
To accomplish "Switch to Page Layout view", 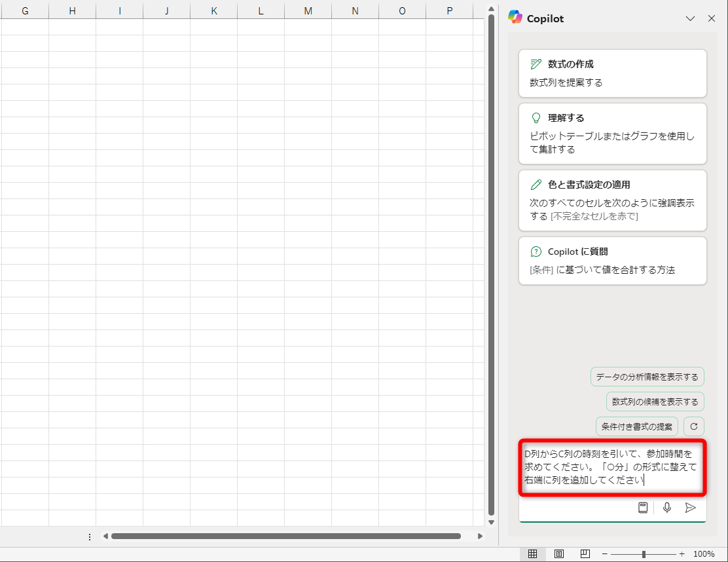I will tap(559, 553).
